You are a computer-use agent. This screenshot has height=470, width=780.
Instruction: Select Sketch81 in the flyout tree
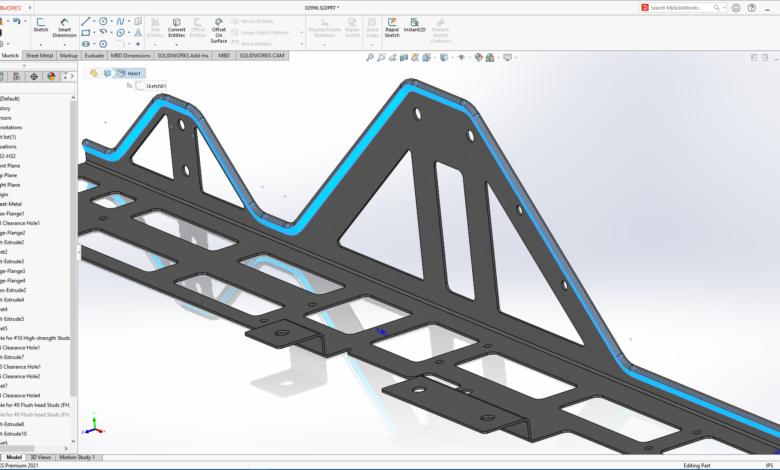[156, 86]
